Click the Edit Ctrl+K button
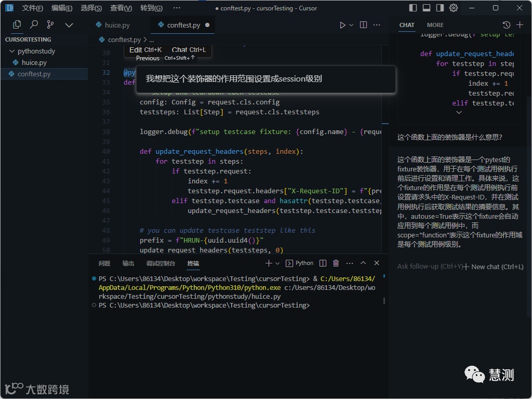 click(x=145, y=50)
